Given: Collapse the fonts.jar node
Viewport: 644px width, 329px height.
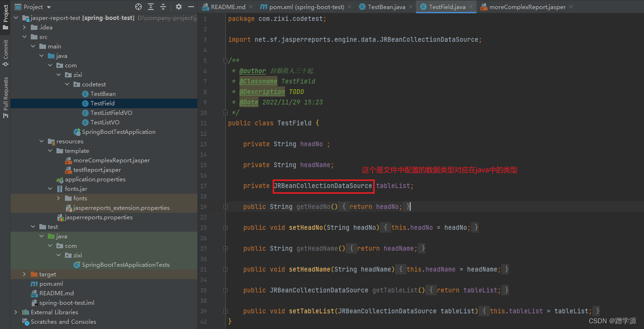Looking at the screenshot, I should pyautogui.click(x=50, y=189).
